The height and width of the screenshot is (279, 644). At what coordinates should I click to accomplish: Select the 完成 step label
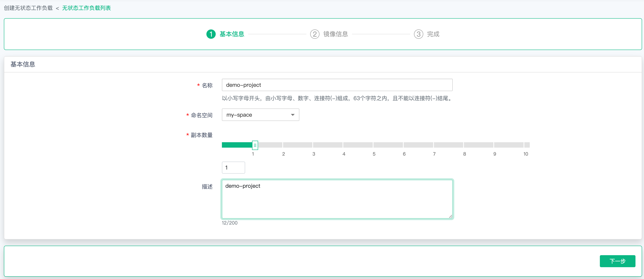point(433,34)
